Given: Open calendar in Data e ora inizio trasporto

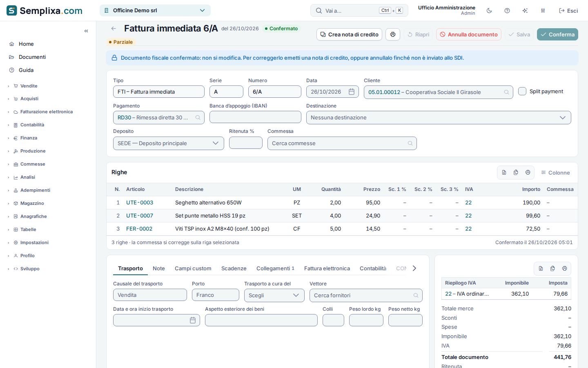Looking at the screenshot, I should coord(193,320).
